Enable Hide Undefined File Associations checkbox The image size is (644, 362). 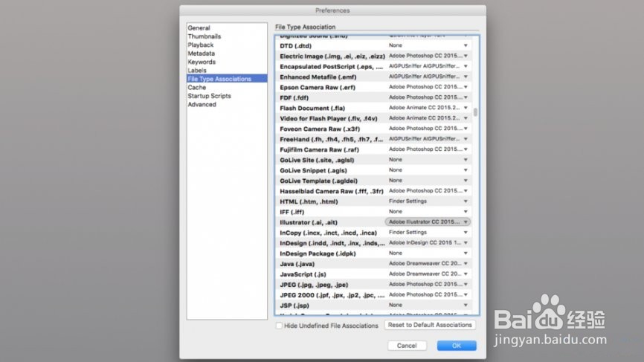(280, 326)
